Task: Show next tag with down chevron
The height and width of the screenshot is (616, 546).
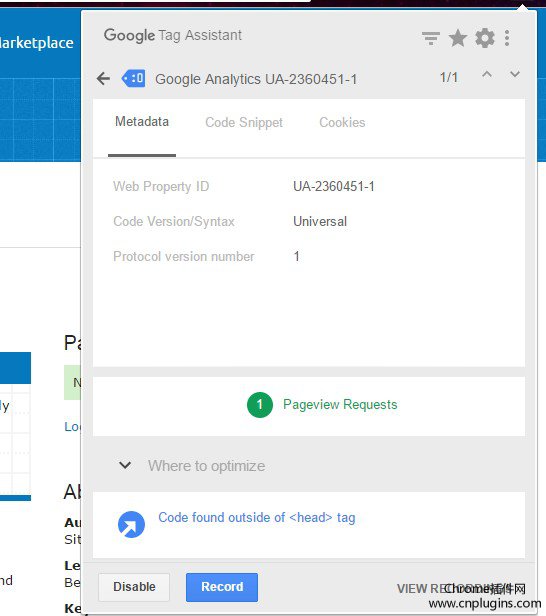Action: click(x=515, y=74)
